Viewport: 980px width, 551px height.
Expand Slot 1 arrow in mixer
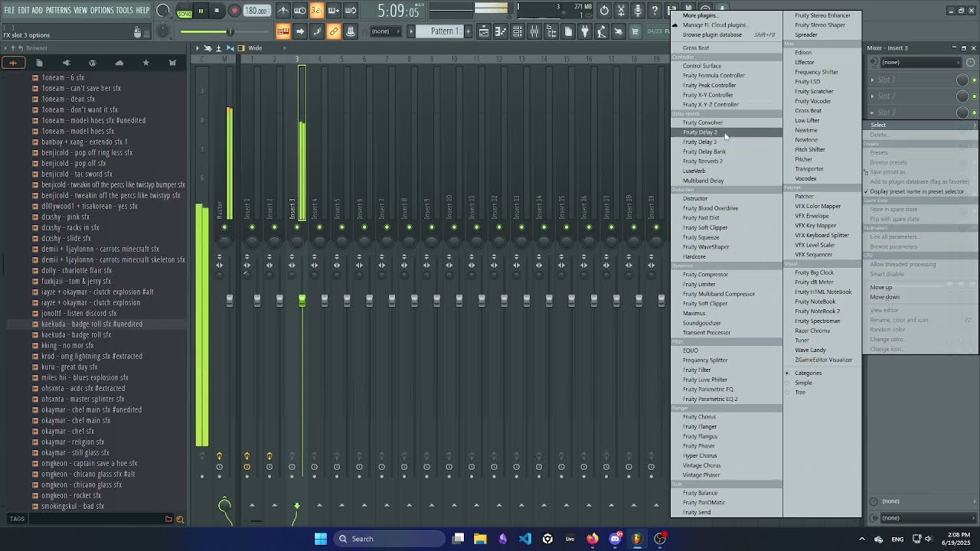(872, 80)
